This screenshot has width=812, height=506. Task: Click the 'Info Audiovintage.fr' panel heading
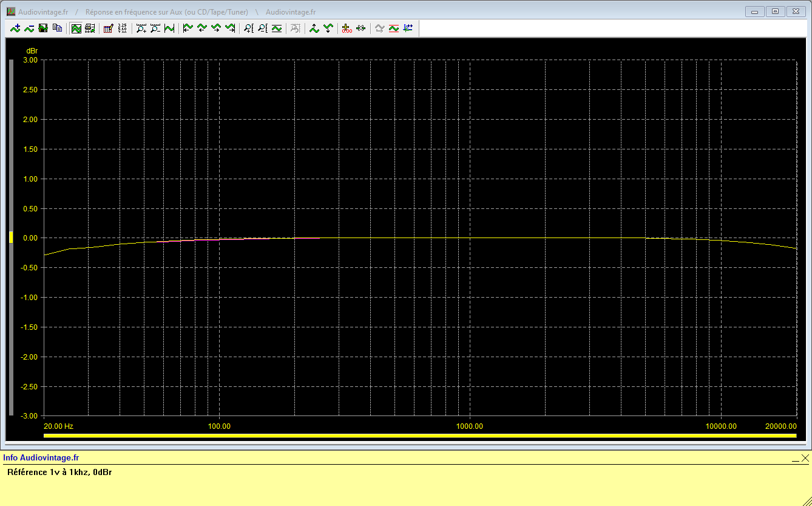tap(41, 458)
